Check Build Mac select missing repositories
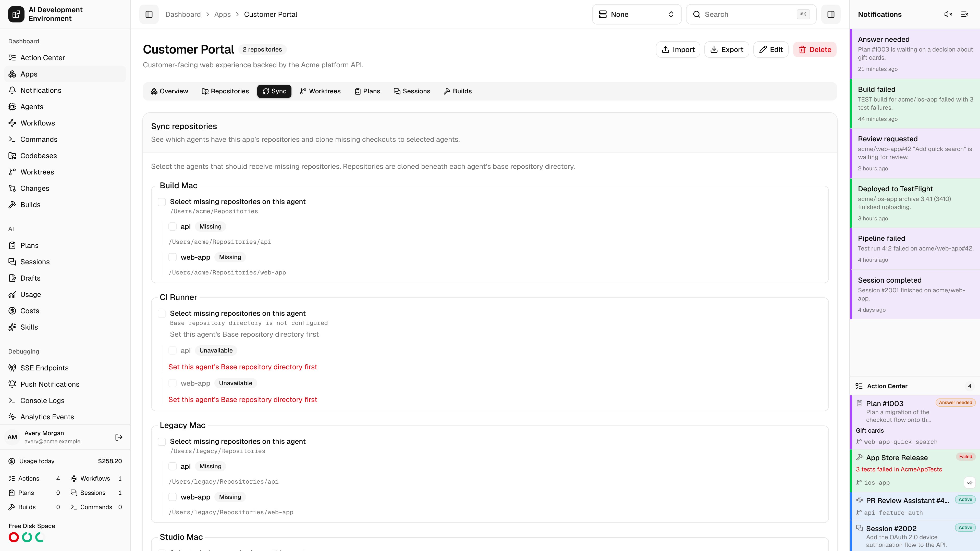980x551 pixels. (162, 202)
